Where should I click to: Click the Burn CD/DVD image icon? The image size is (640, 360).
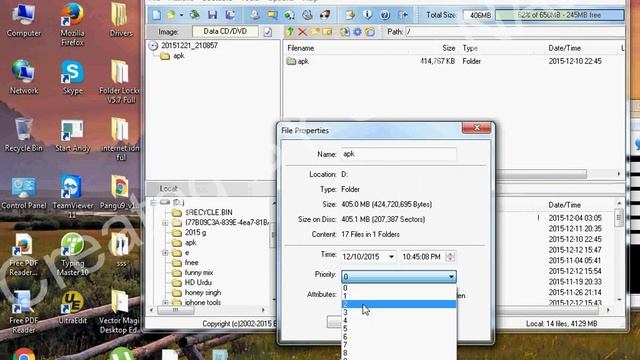(325, 15)
